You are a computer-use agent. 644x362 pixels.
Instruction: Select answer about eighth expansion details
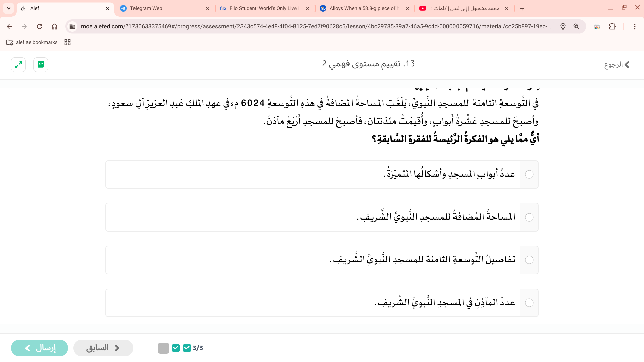(x=529, y=260)
